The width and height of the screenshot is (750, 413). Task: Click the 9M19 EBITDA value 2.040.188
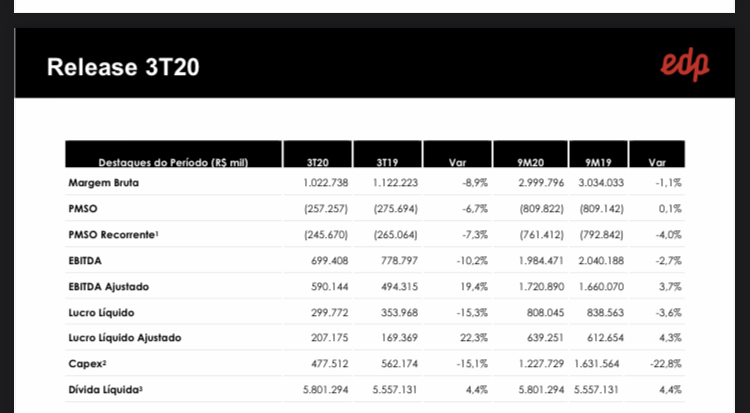pyautogui.click(x=601, y=261)
